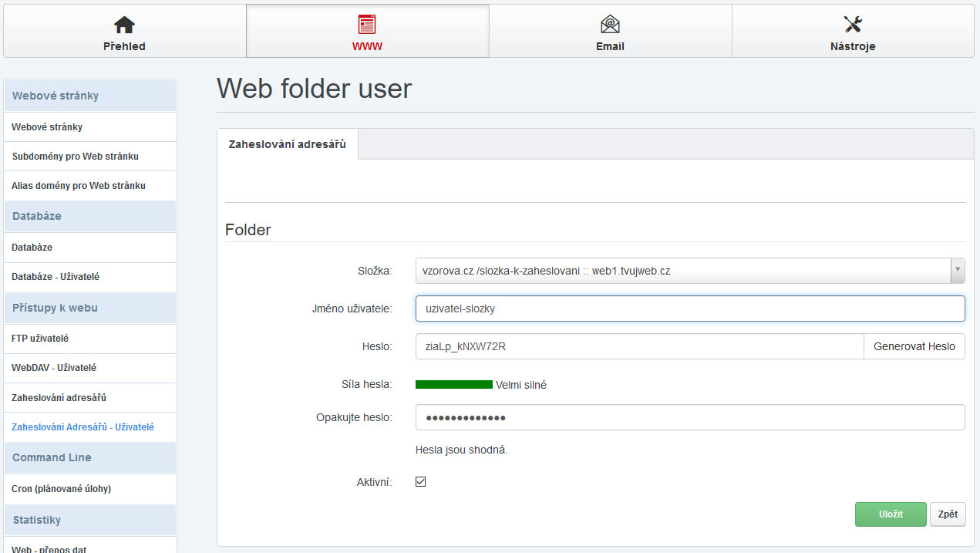980x553 pixels.
Task: Go to WebDAV - Uživatelé sidebar link
Action: pos(54,368)
